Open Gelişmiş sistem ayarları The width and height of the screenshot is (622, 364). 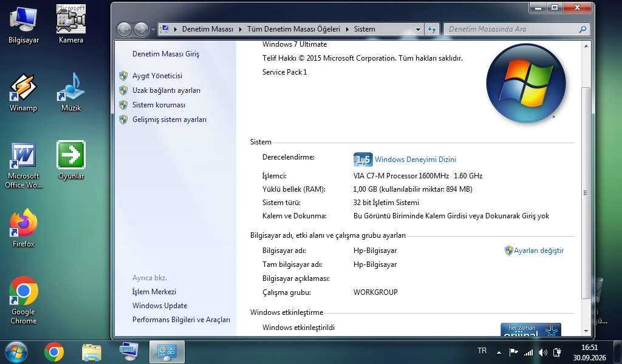pyautogui.click(x=169, y=120)
